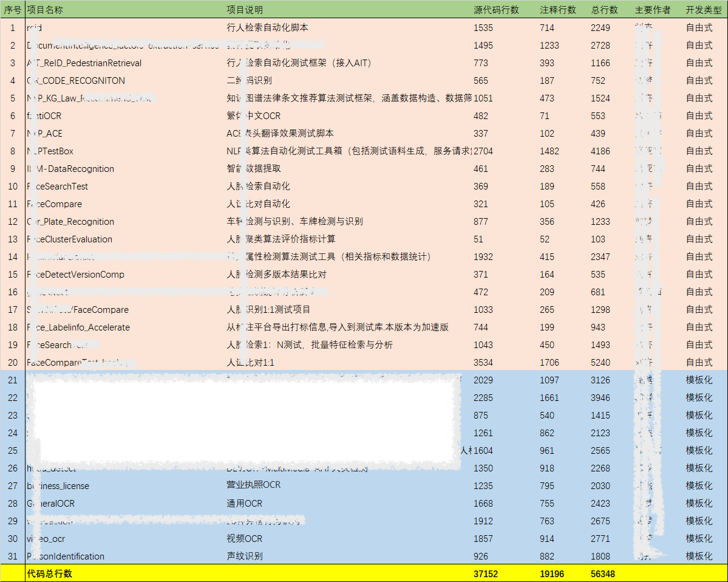
Task: Click source line count 1535
Action: pyautogui.click(x=483, y=28)
